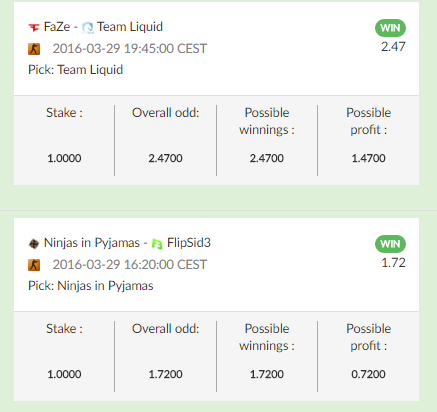Screen dimensions: 437x412
Task: Click the WIN badge on FaZe match
Action: pyautogui.click(x=390, y=28)
